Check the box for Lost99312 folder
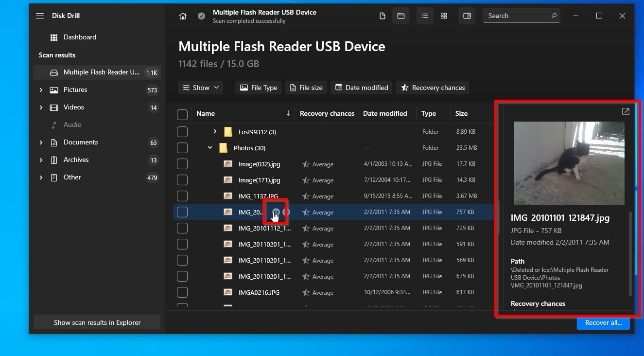This screenshot has width=644, height=356. [x=182, y=132]
